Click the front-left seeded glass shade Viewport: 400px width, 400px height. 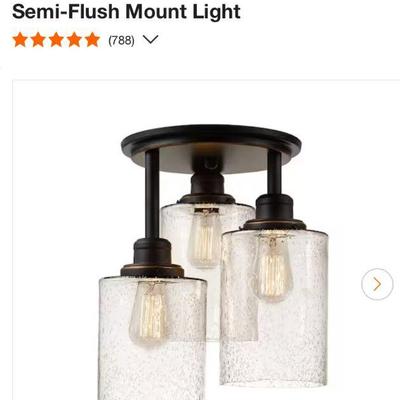point(152,338)
